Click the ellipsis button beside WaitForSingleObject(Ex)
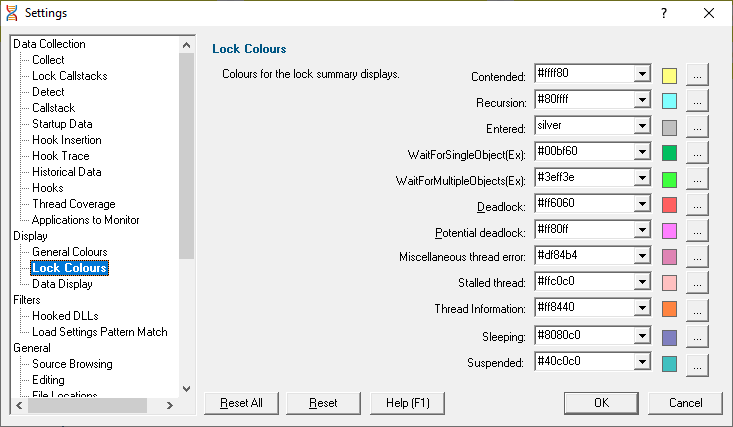This screenshot has width=733, height=427. [x=697, y=153]
